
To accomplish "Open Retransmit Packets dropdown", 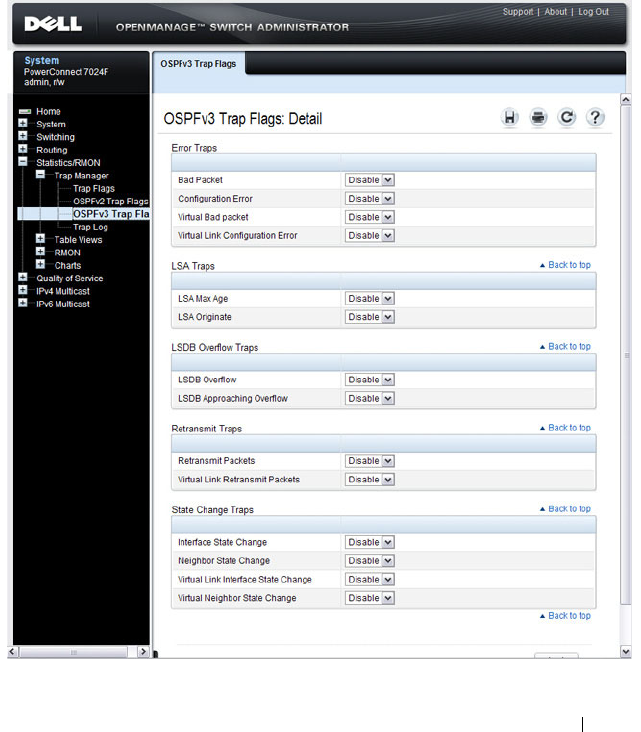I will (370, 461).
